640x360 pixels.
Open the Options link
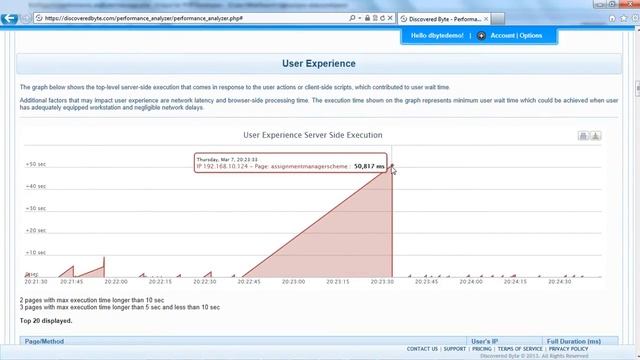[x=531, y=36]
